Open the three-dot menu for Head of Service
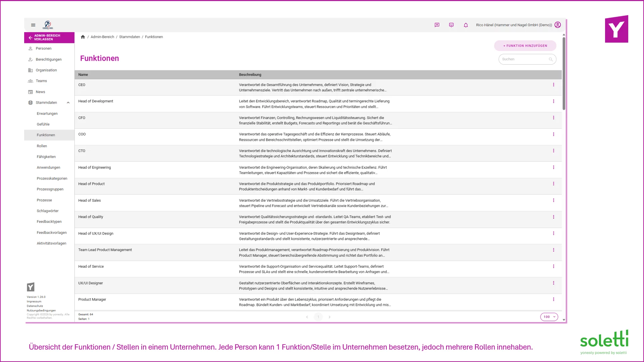 [x=553, y=266]
